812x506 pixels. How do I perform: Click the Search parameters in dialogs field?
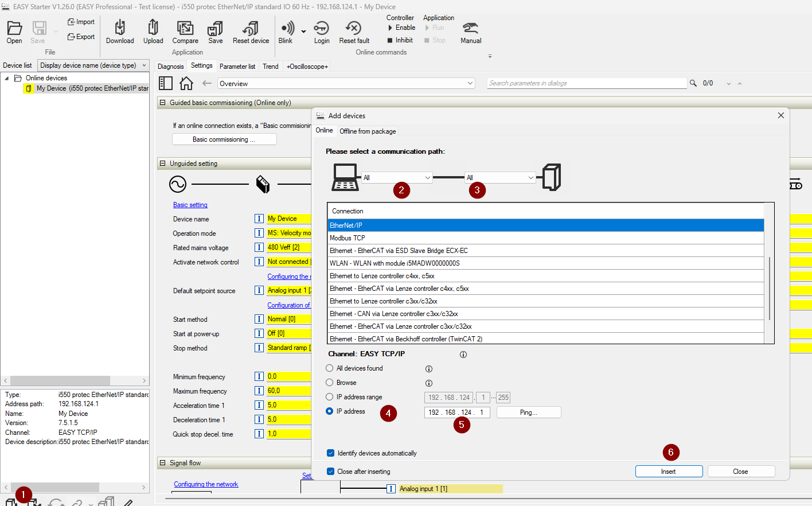pyautogui.click(x=587, y=83)
